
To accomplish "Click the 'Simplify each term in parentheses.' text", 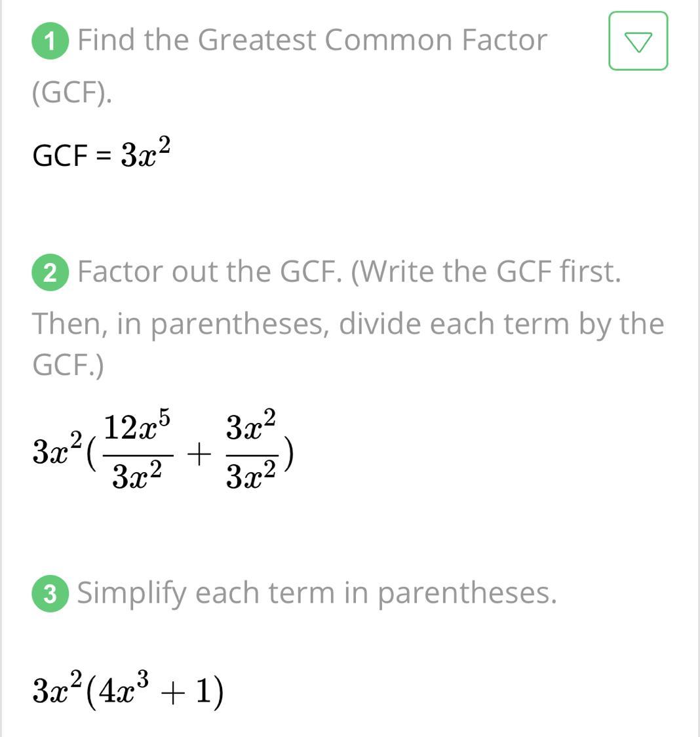I will [317, 593].
